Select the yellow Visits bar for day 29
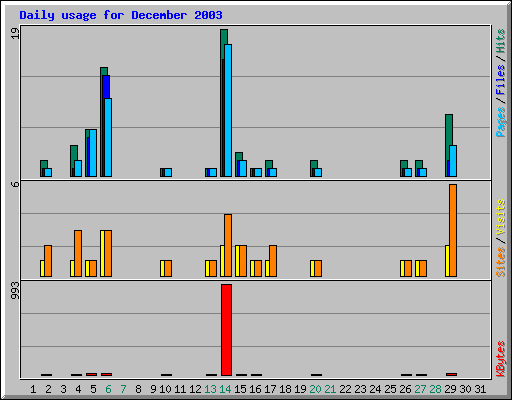512x400 pixels. pos(447,261)
